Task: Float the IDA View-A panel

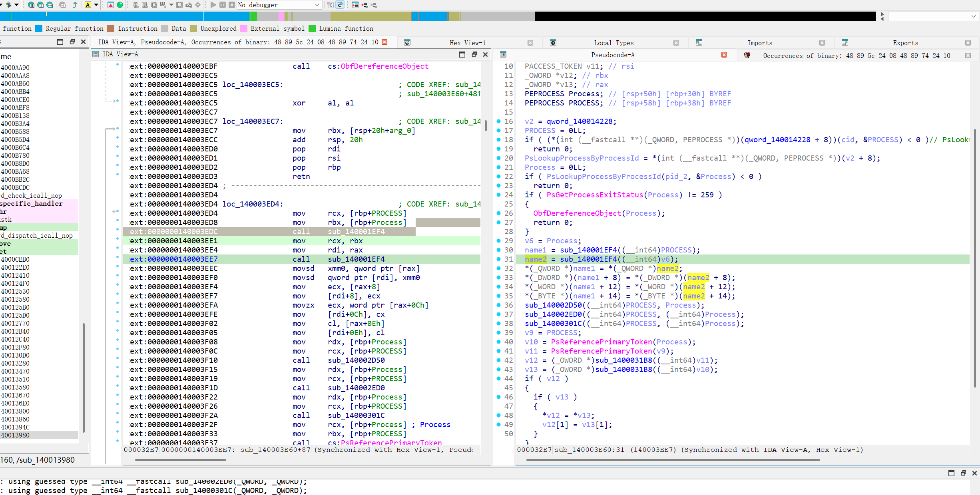Action: point(474,54)
